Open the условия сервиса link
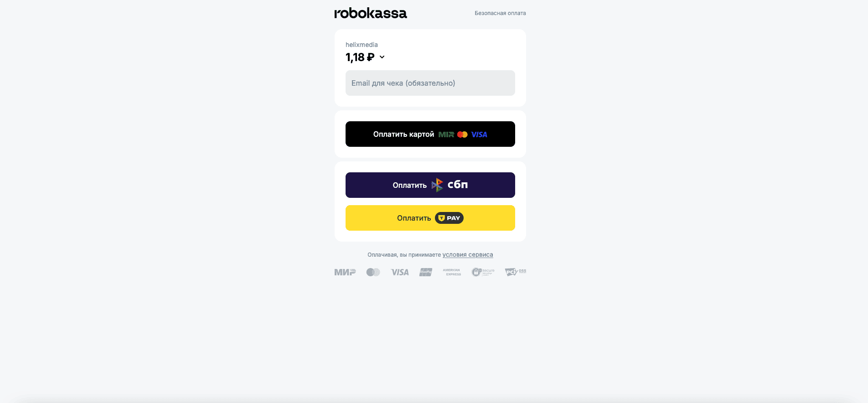The image size is (868, 403). pyautogui.click(x=467, y=255)
